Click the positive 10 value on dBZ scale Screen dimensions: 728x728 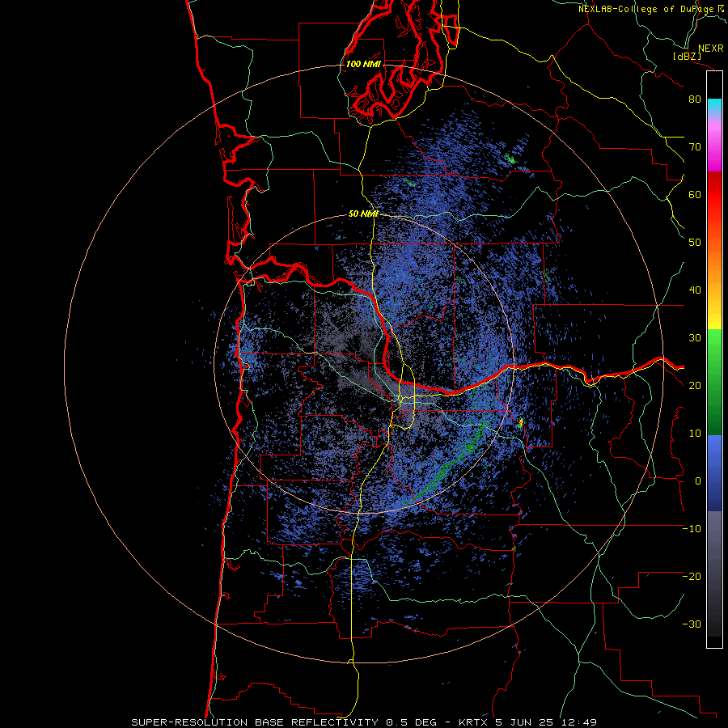695,434
